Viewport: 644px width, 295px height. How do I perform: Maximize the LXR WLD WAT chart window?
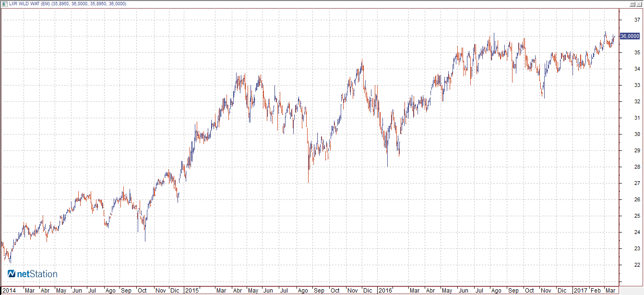(632, 3)
